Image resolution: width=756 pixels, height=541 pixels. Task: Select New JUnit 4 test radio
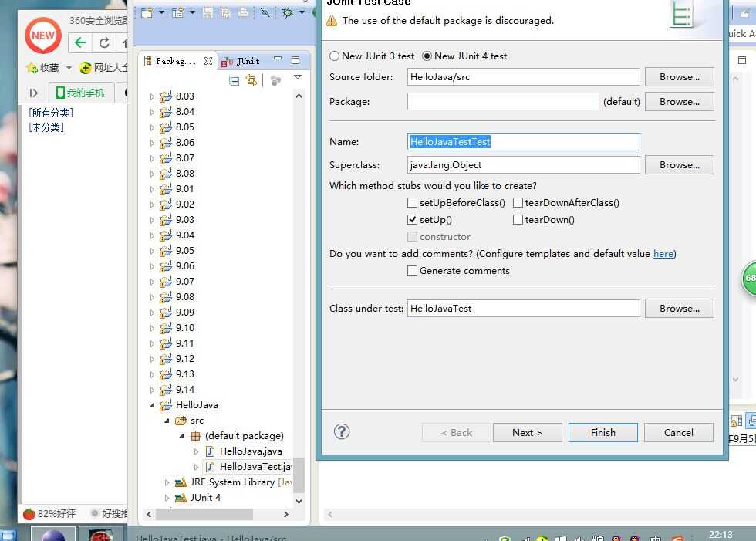pos(427,56)
